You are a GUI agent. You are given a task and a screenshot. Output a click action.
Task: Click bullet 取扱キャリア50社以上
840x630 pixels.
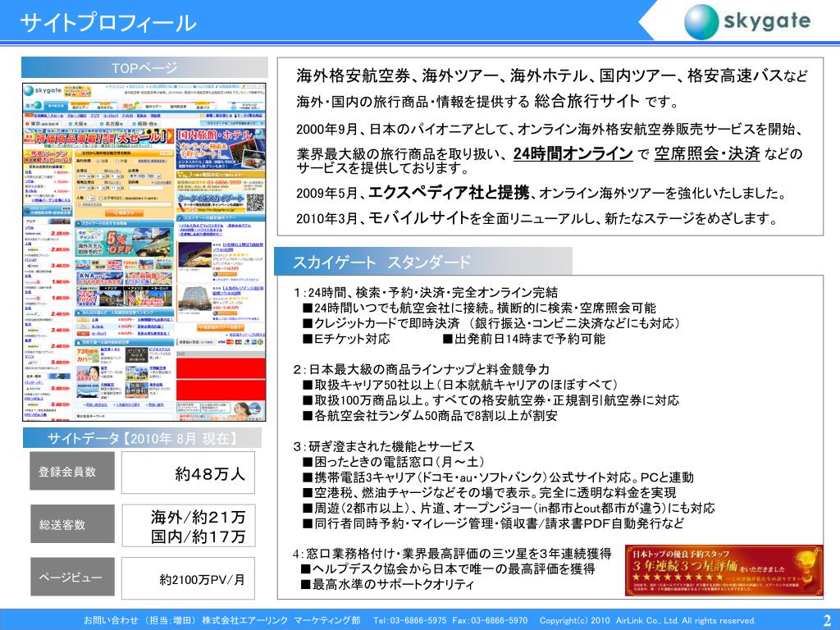click(x=459, y=386)
